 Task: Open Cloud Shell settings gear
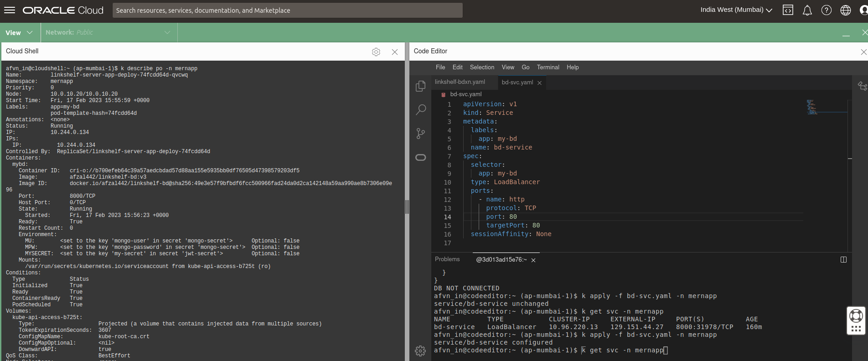(376, 52)
